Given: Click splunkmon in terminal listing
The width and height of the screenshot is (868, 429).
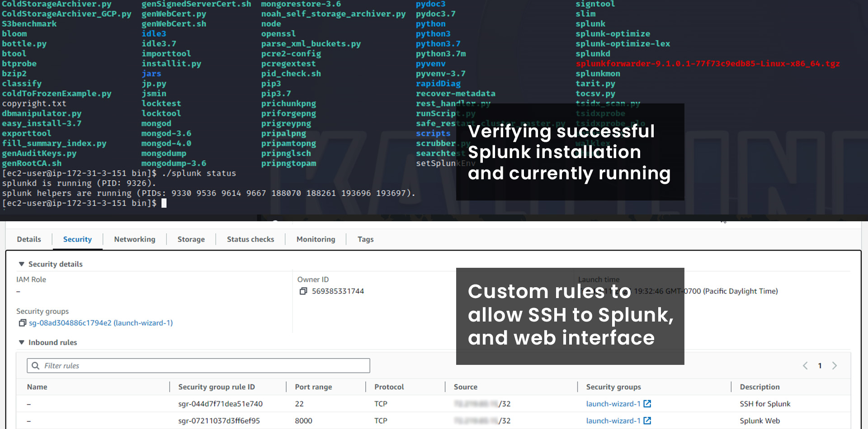Looking at the screenshot, I should [598, 74].
